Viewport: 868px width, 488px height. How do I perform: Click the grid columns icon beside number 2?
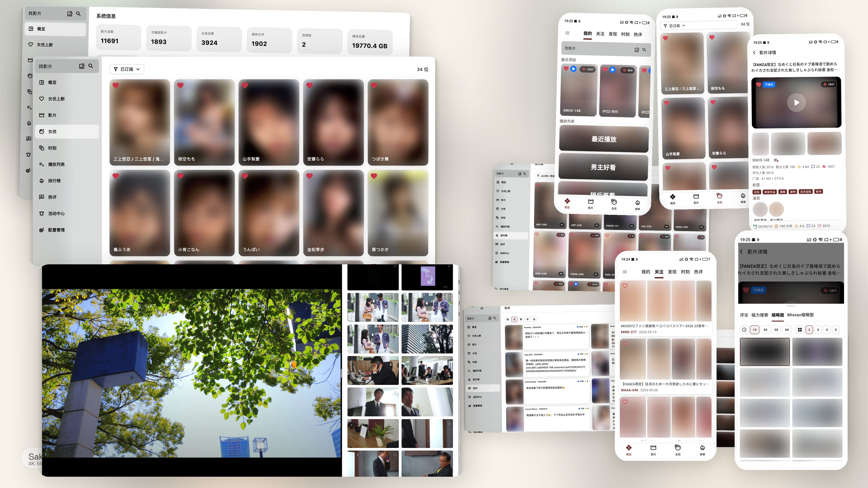(x=800, y=330)
